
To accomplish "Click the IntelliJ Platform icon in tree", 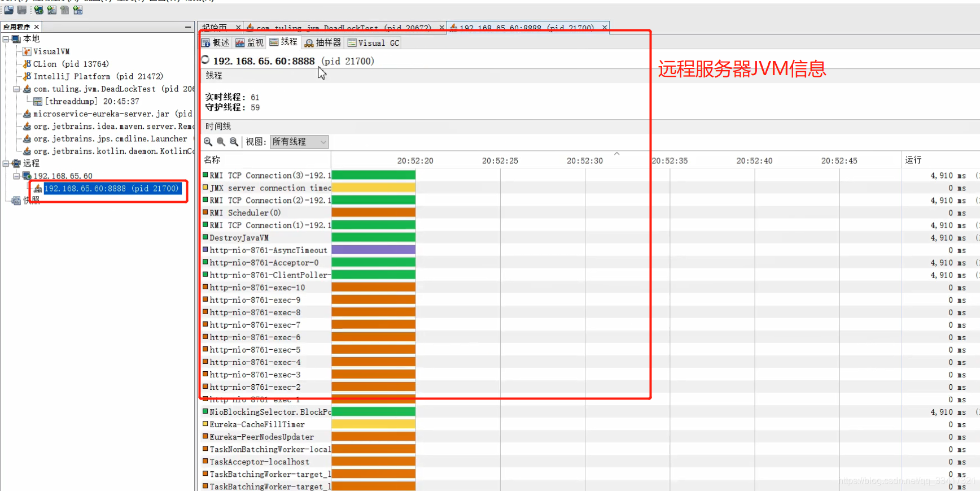I will point(27,76).
